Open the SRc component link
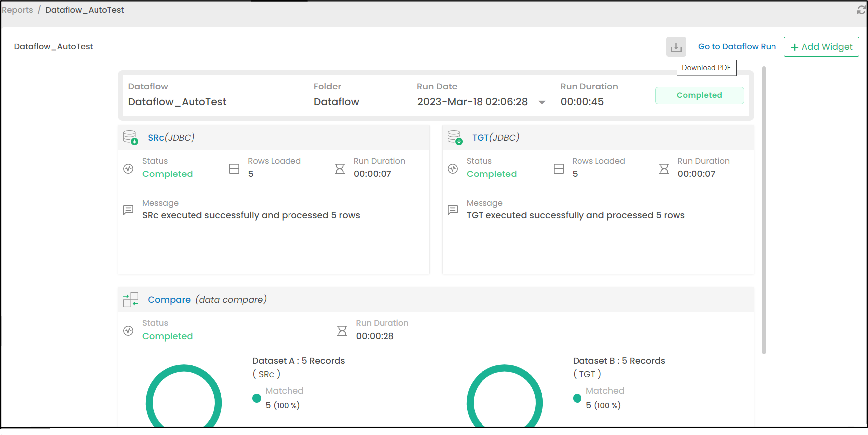868x435 pixels. point(156,138)
